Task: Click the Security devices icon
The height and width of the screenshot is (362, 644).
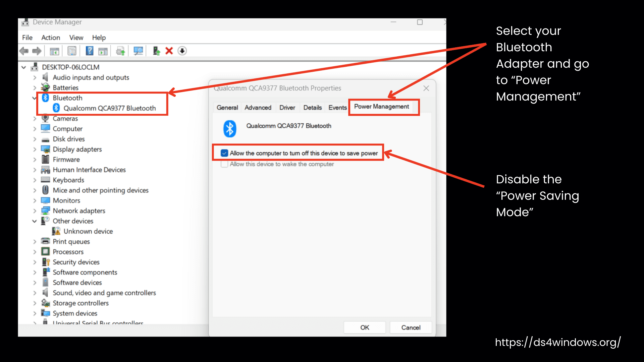Action: [x=46, y=262]
